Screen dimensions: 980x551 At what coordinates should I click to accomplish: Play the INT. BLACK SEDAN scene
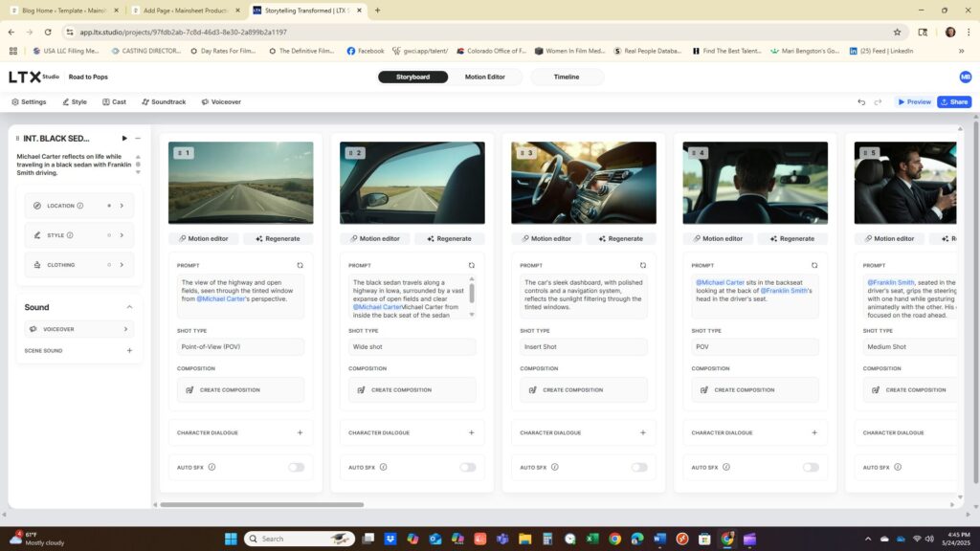click(124, 138)
